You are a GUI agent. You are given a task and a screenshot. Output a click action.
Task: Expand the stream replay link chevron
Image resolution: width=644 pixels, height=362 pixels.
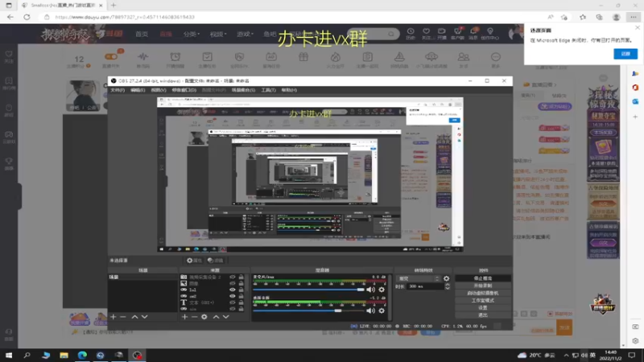(x=555, y=84)
